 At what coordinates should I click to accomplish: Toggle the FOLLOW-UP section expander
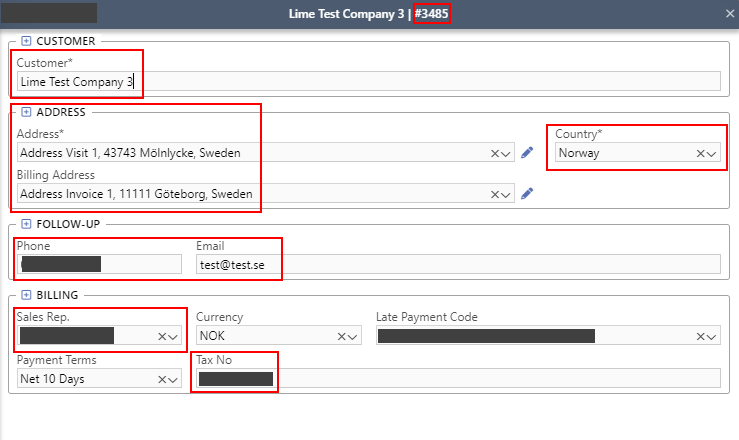point(26,224)
